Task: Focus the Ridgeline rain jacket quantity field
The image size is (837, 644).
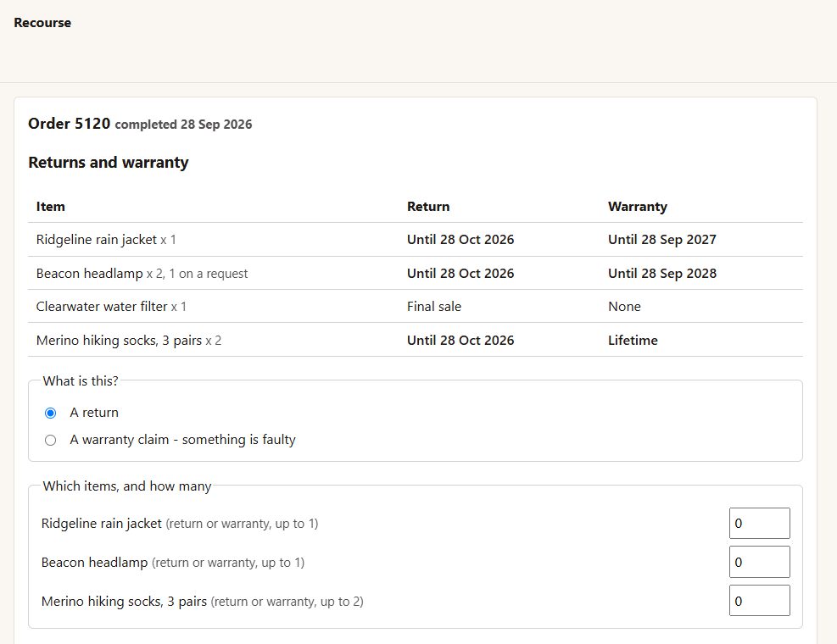Action: tap(759, 524)
